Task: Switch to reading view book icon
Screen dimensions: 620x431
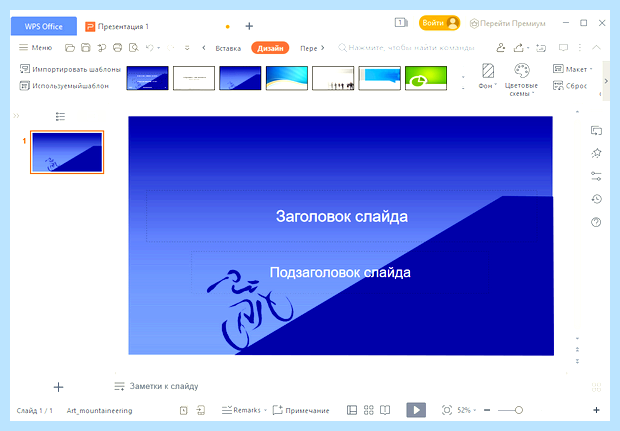Action: (x=385, y=410)
